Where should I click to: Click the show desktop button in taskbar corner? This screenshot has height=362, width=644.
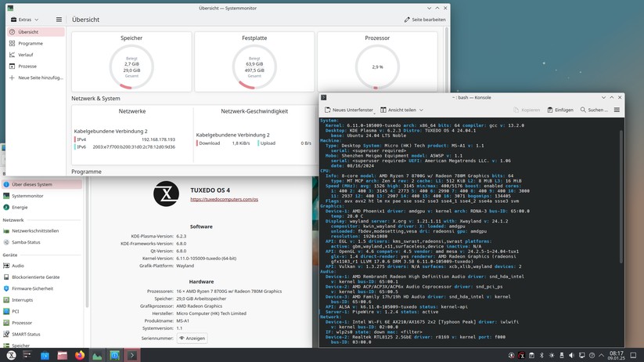(633, 356)
